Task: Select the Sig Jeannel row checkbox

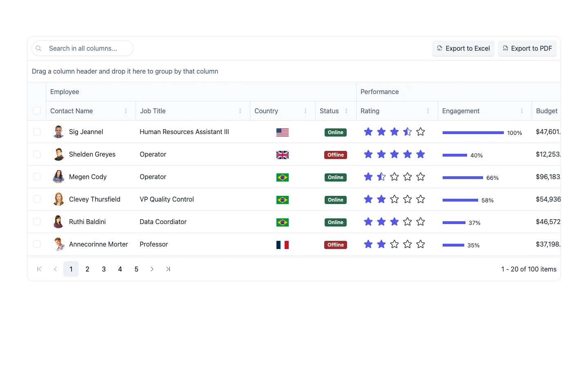Action: click(x=37, y=132)
